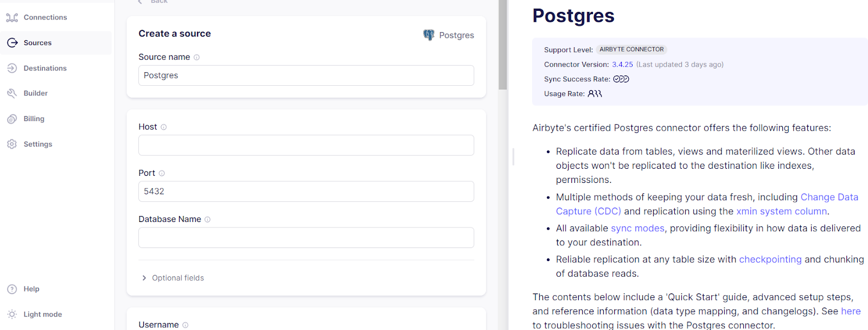Click chevron next to Optional fields
Viewport: 868px width, 330px height.
tap(144, 278)
